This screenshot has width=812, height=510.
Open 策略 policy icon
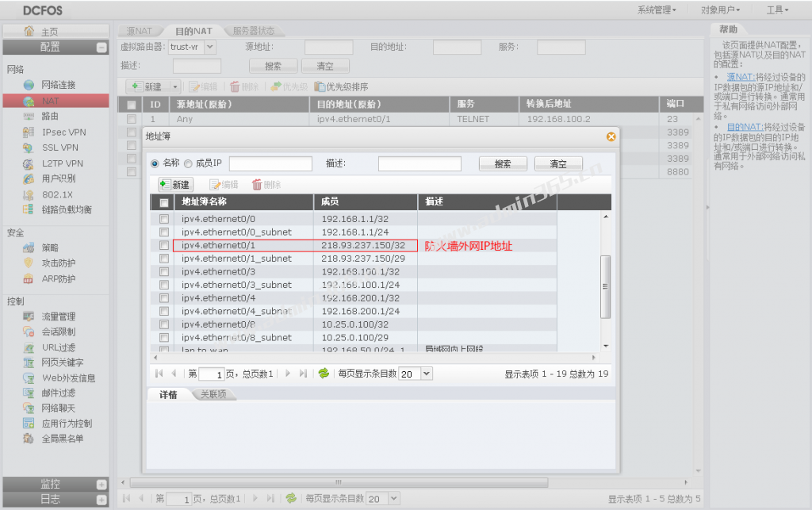pos(29,248)
